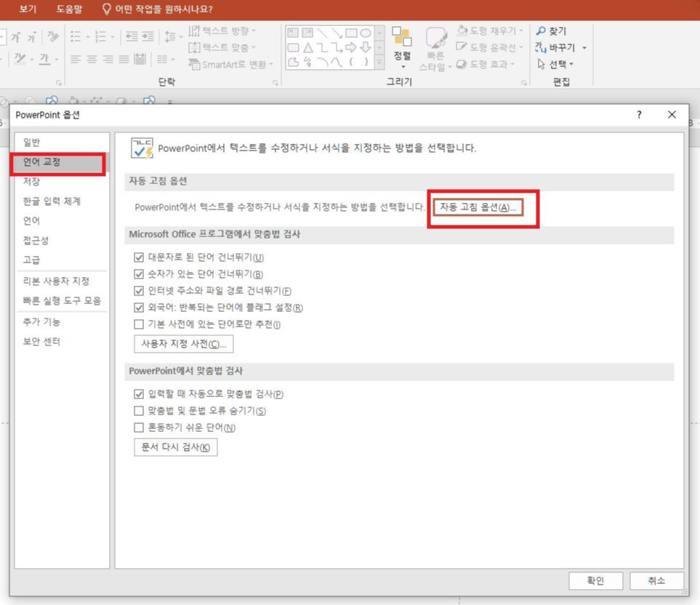
Task: Align text right in the paragraph group
Action: (108, 59)
